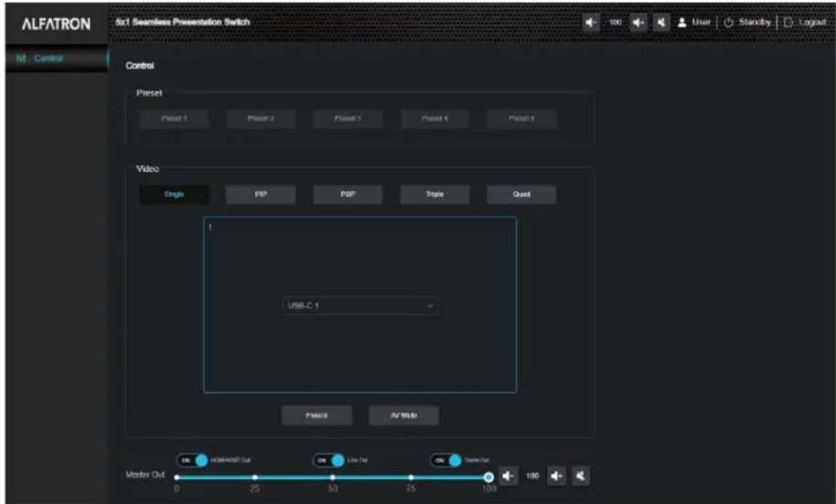
Task: Click Master Out slider handle at 100
Action: [x=488, y=477]
